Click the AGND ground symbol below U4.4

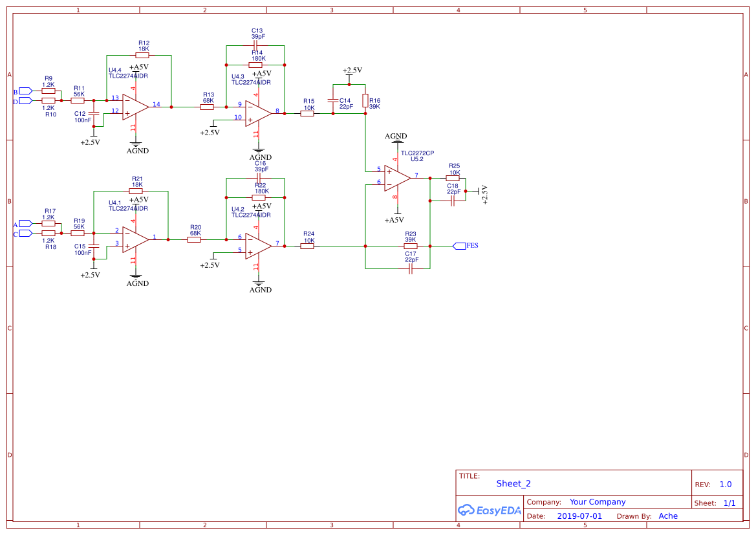click(x=137, y=144)
